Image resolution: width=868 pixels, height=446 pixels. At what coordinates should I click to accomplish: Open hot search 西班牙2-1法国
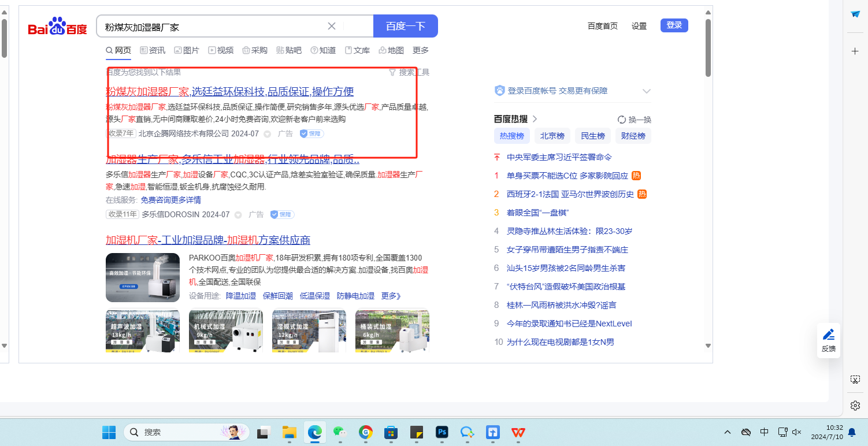point(570,194)
